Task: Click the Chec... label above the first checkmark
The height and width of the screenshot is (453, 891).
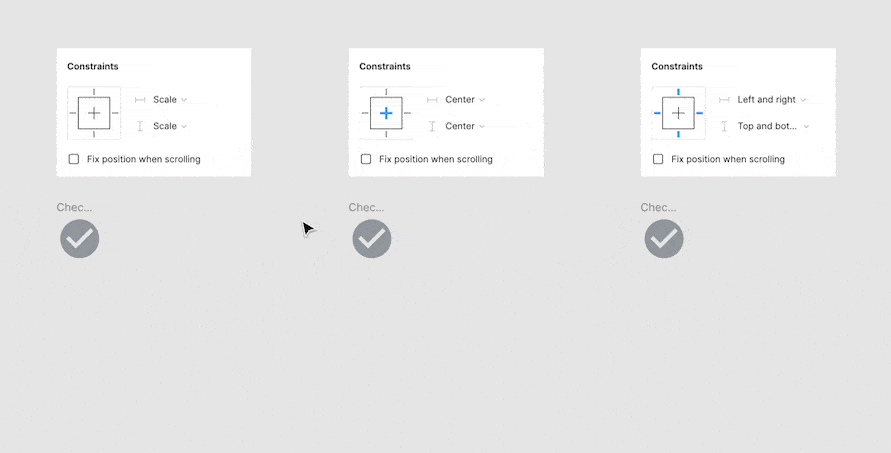Action: [x=74, y=207]
